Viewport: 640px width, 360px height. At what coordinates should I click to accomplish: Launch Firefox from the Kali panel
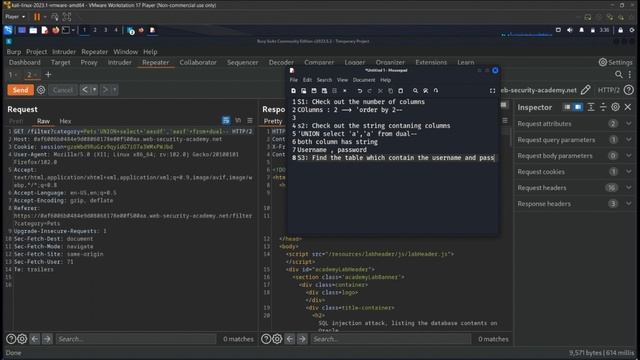click(56, 30)
